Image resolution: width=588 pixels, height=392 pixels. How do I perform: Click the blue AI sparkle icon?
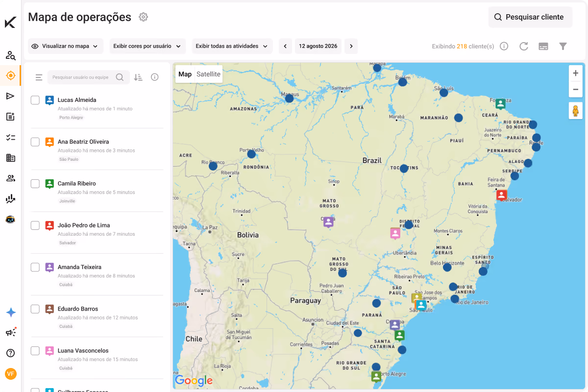(11, 313)
